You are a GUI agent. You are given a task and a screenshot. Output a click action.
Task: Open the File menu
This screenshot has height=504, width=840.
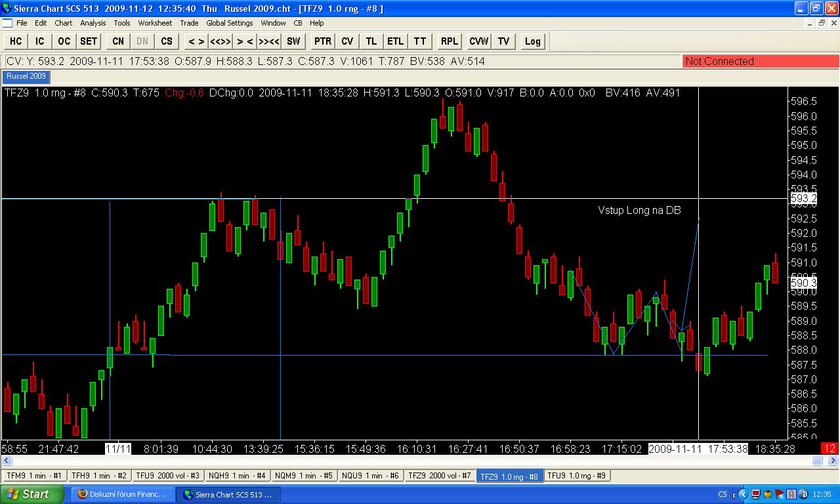coord(22,23)
